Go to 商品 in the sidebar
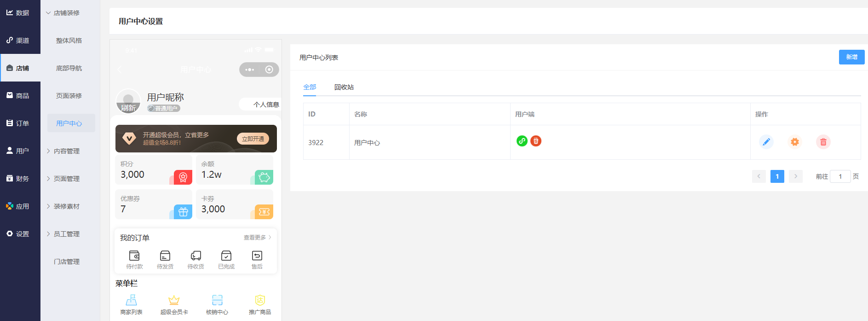This screenshot has height=321, width=868. (20, 96)
